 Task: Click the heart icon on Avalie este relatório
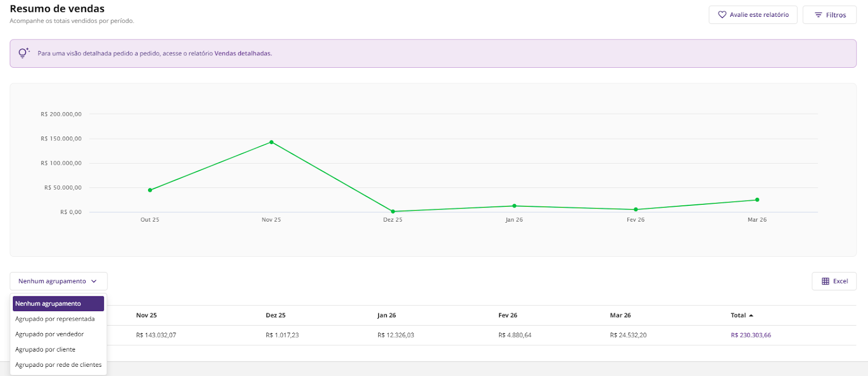click(722, 15)
